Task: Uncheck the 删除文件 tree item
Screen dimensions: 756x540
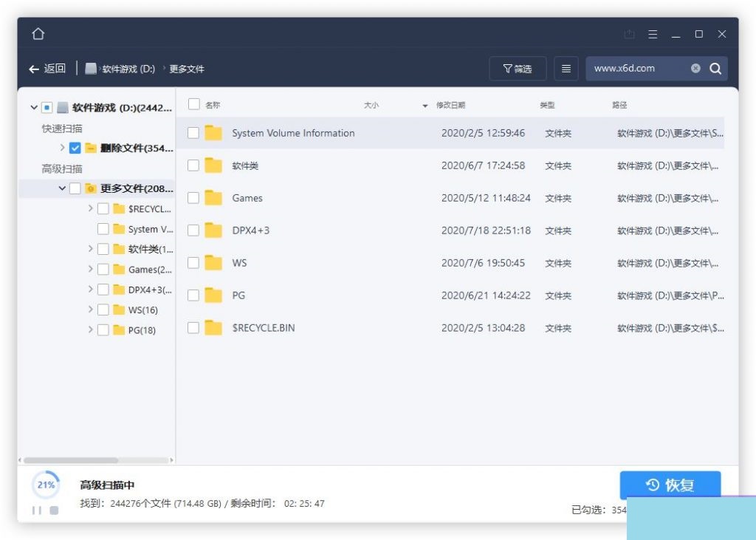Action: (75, 148)
